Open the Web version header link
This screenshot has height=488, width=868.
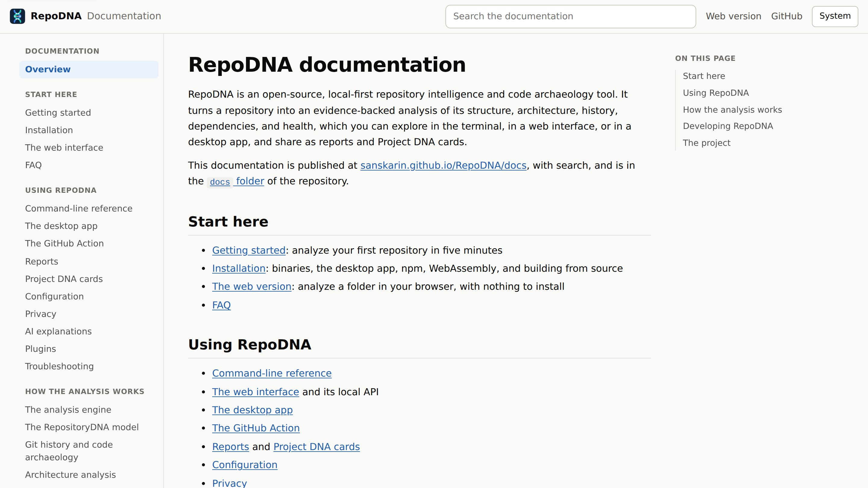pyautogui.click(x=733, y=16)
